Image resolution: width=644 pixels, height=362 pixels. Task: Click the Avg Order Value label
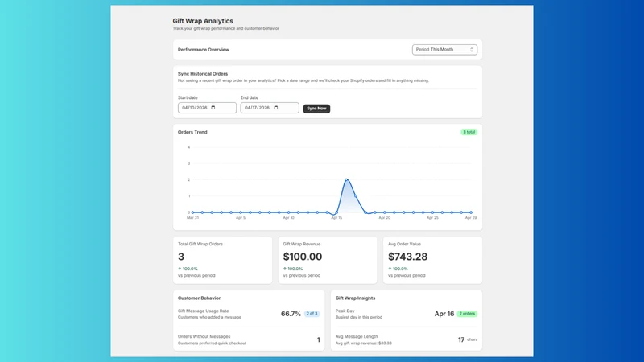(404, 244)
